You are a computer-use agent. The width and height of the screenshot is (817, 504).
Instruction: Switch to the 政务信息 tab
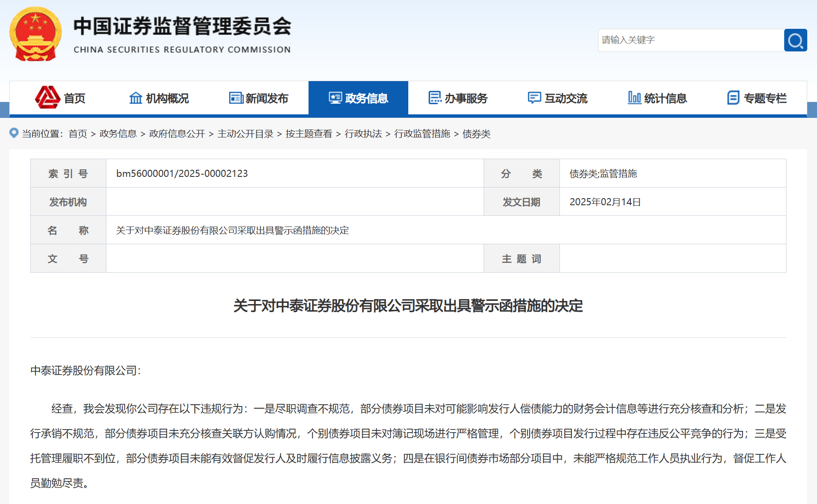[359, 98]
